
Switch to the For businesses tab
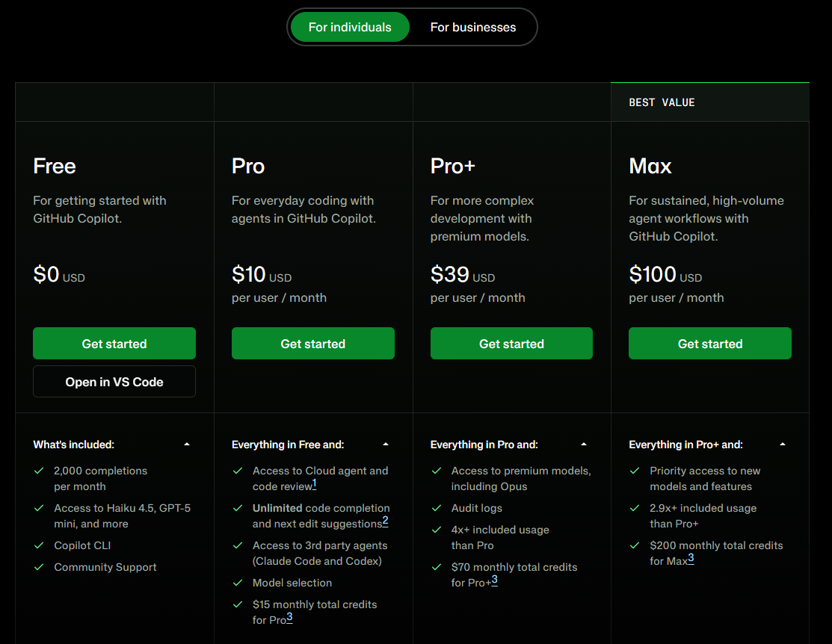(472, 27)
